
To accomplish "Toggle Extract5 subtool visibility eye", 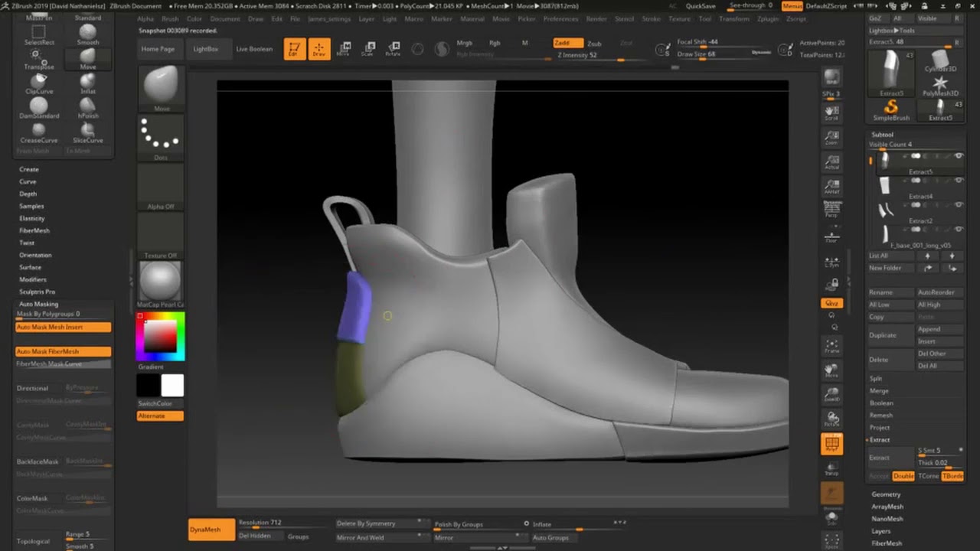I will point(959,156).
